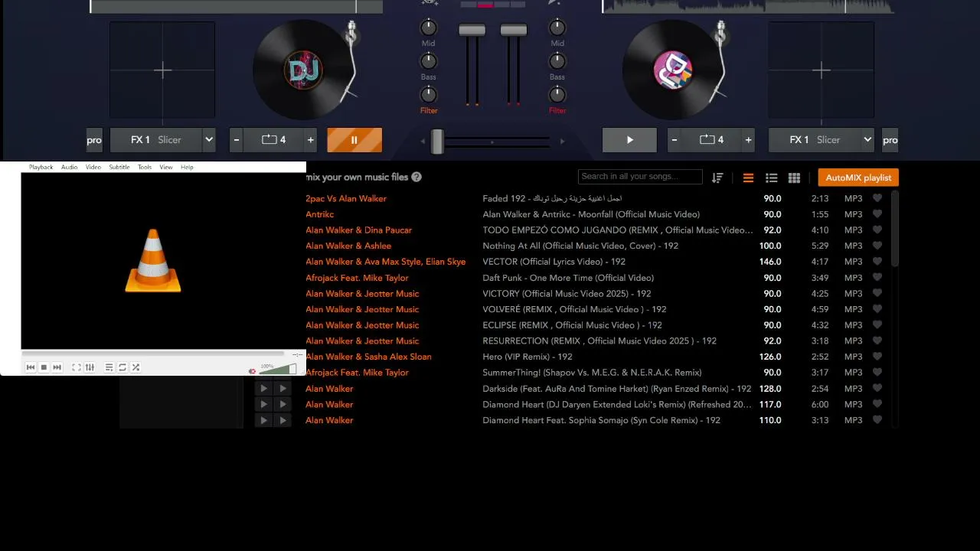
Task: Open the VLC Playback menu
Action: (41, 167)
